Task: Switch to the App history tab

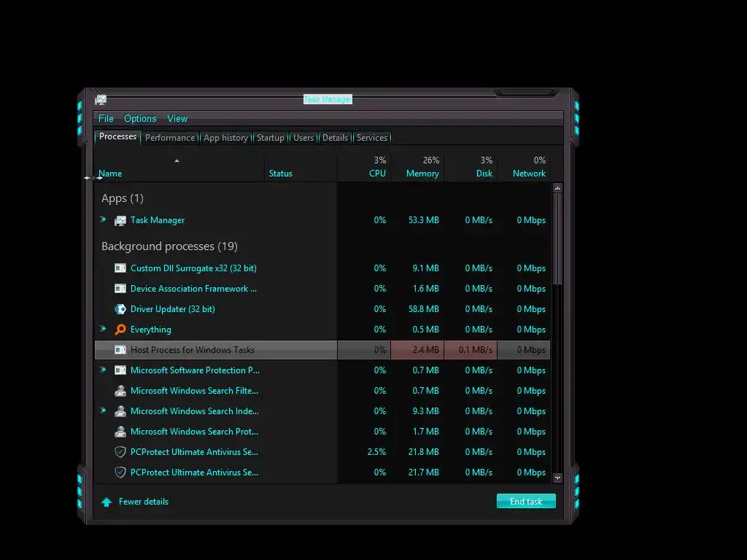Action: 226,138
